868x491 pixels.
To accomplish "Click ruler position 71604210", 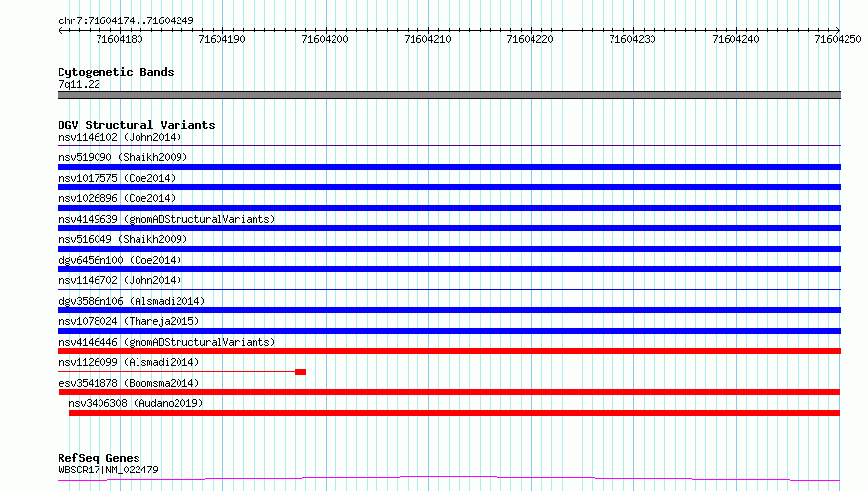I will coord(427,39).
